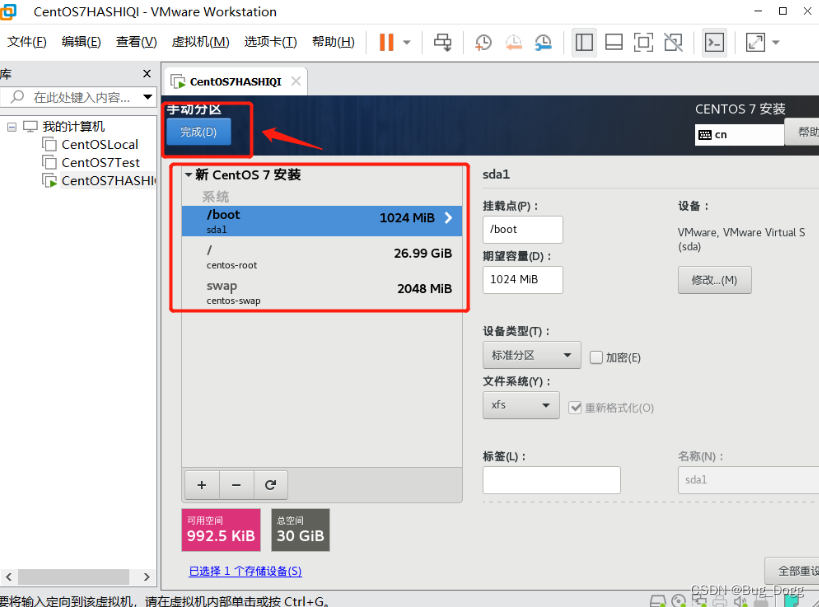The width and height of the screenshot is (819, 607).
Task: Click the library horizontal scrollbar thumb
Action: [74, 577]
